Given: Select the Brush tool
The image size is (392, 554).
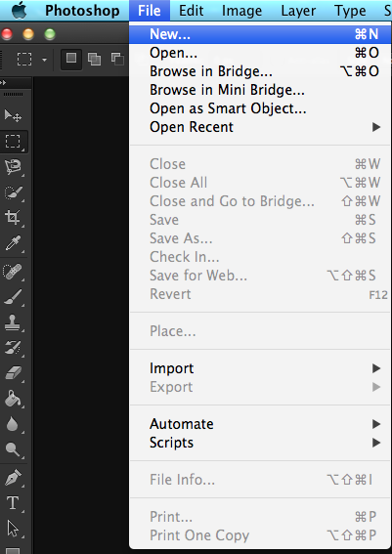Looking at the screenshot, I should coord(13,297).
